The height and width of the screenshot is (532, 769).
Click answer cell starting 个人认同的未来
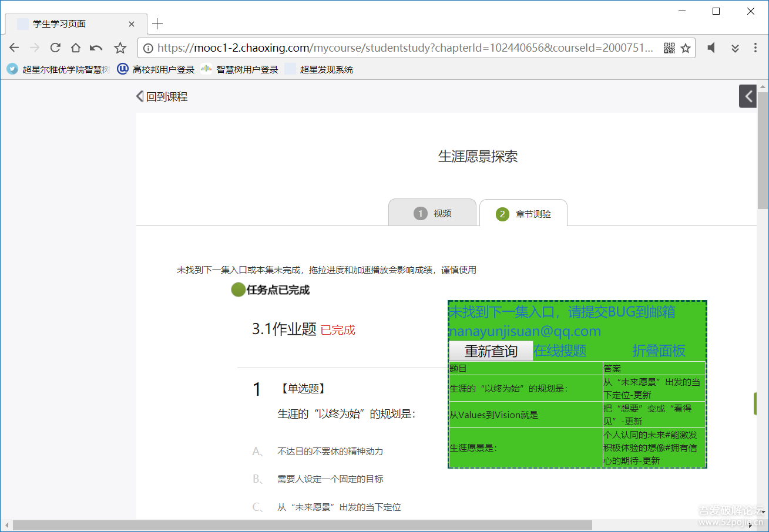[x=654, y=448]
